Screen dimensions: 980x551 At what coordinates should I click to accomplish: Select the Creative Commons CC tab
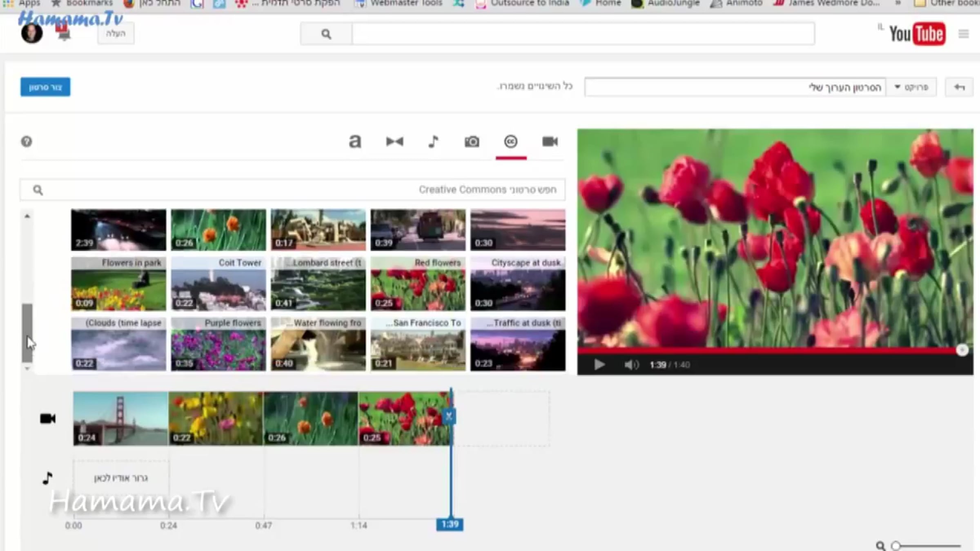(x=510, y=142)
